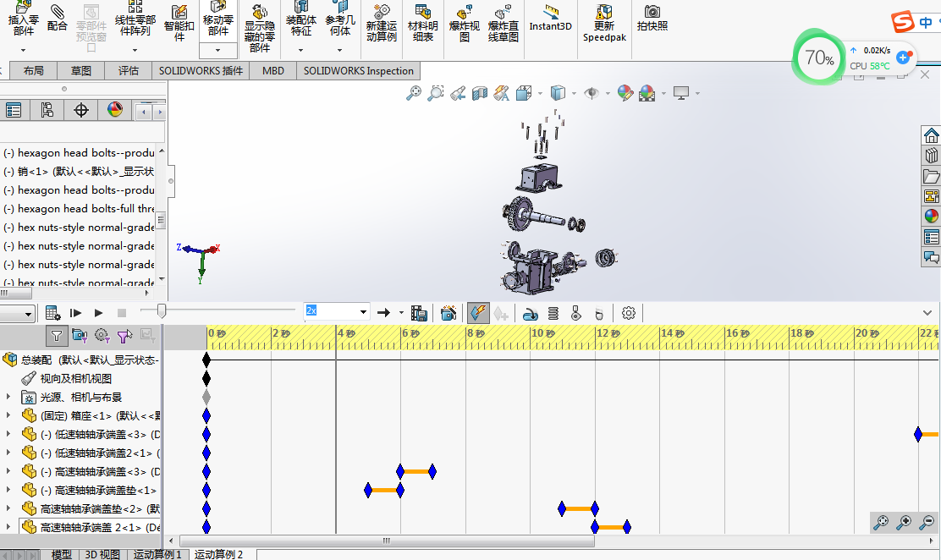Click the timeline zoom-in magnifier button
This screenshot has width=941, height=560.
pyautogui.click(x=904, y=522)
